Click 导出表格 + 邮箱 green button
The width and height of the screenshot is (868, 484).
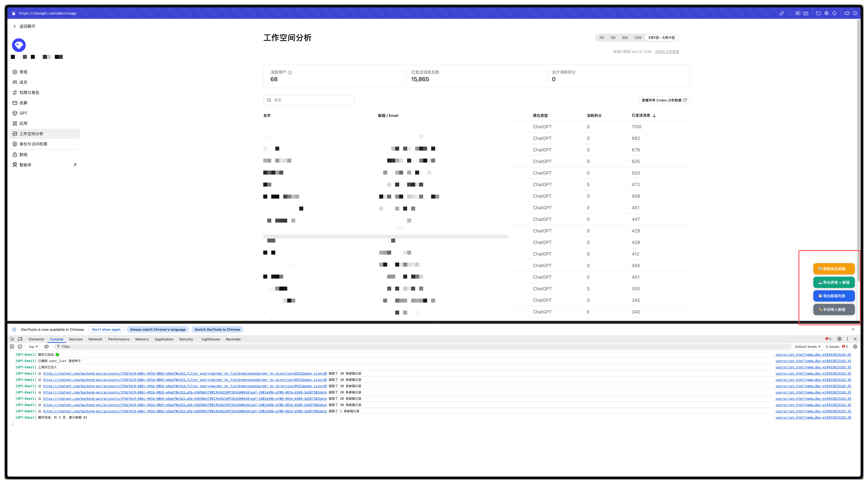[834, 282]
